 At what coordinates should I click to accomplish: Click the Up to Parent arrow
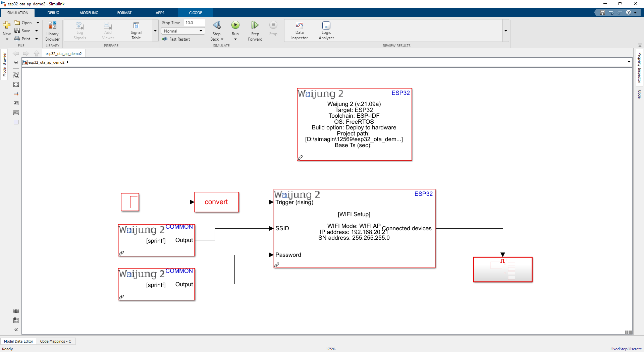[37, 54]
